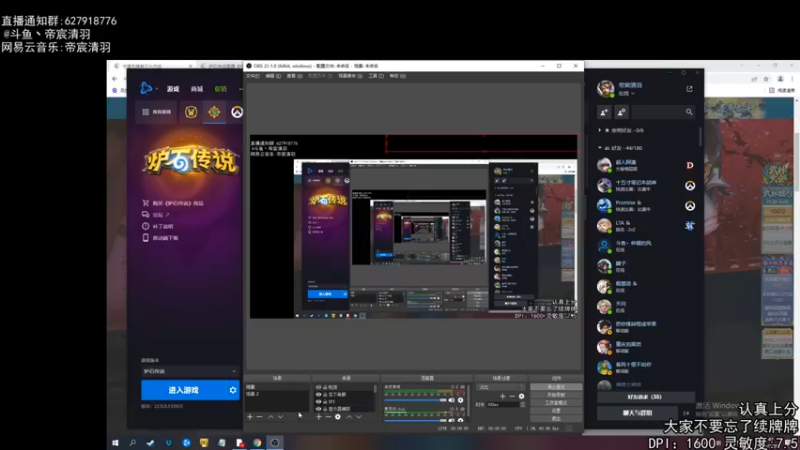Collapse the friends 44/180 group
Image resolution: width=800 pixels, height=450 pixels.
coord(599,148)
